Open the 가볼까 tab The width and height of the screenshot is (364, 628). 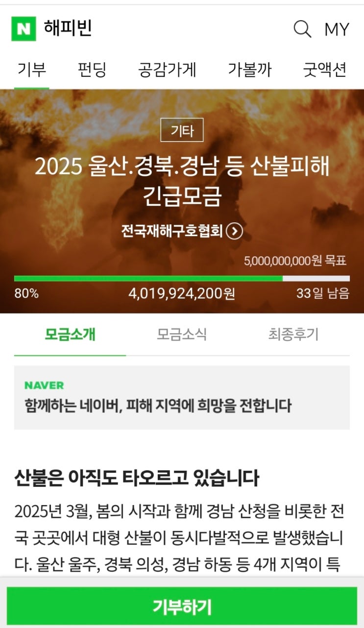click(249, 70)
